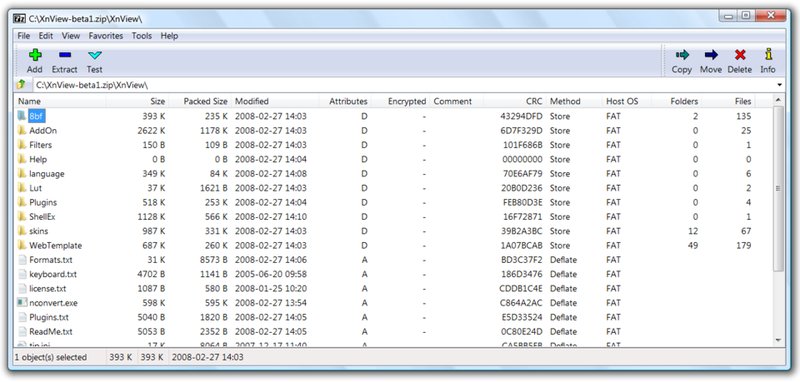Click the Copy toolbar icon
The height and width of the screenshot is (382, 800).
coord(682,55)
